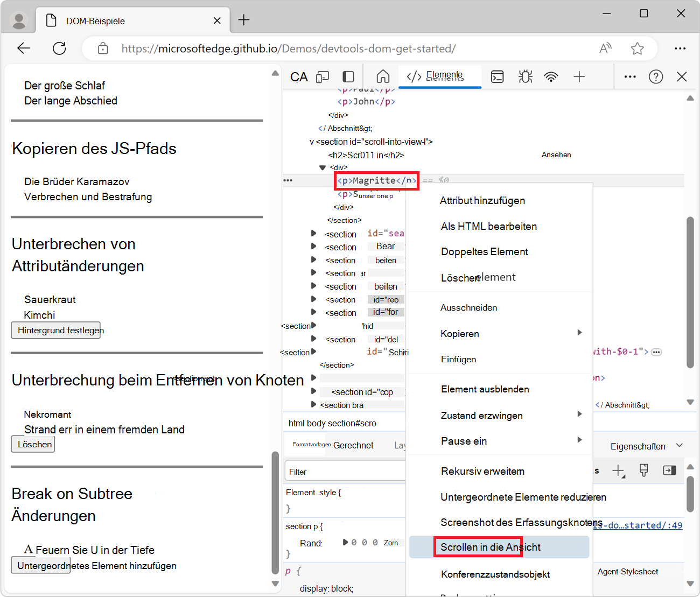Expand the section with id="reo
This screenshot has height=597, width=700.
[x=313, y=299]
